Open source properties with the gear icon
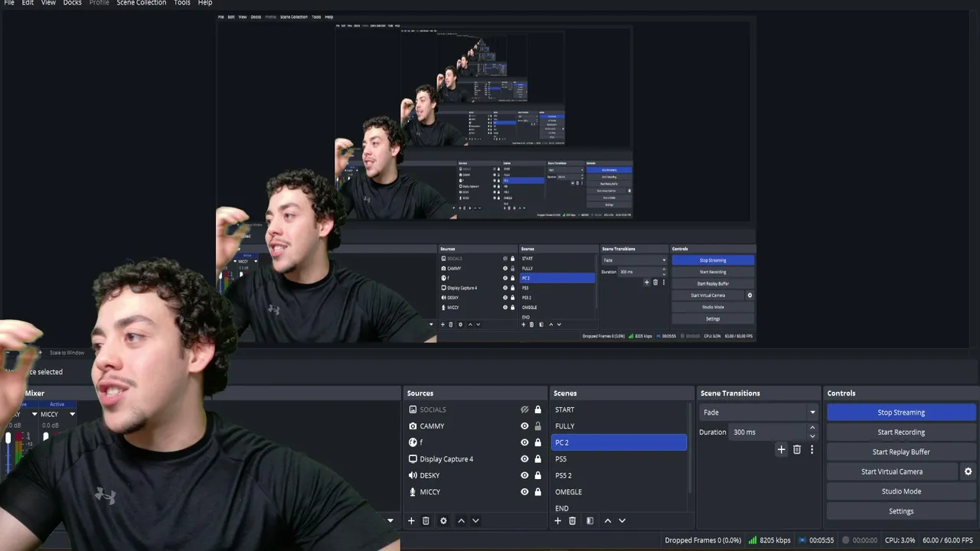Viewport: 980px width, 551px height. (443, 521)
